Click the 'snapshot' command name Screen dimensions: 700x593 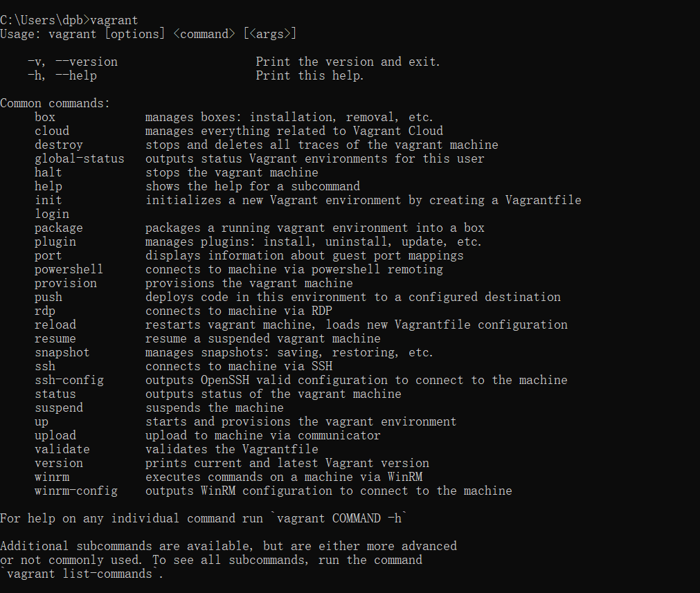pyautogui.click(x=62, y=352)
